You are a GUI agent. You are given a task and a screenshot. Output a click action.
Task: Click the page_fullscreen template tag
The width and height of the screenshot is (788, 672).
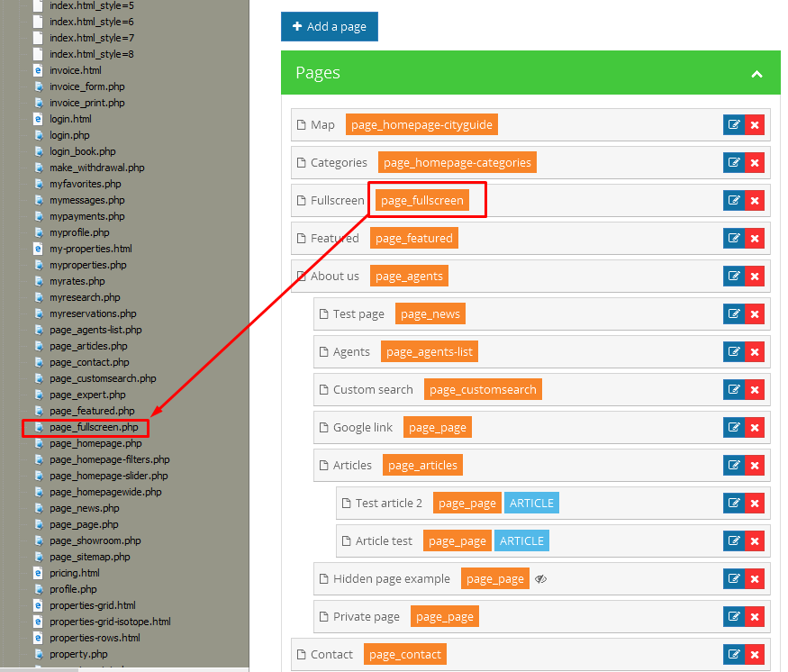(x=422, y=201)
